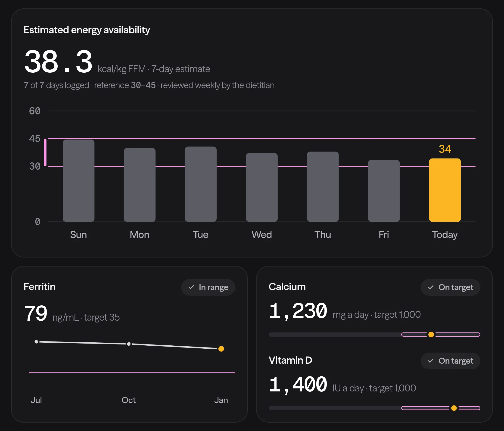The width and height of the screenshot is (504, 431).
Task: Select the orange Today bar
Action: click(x=445, y=190)
